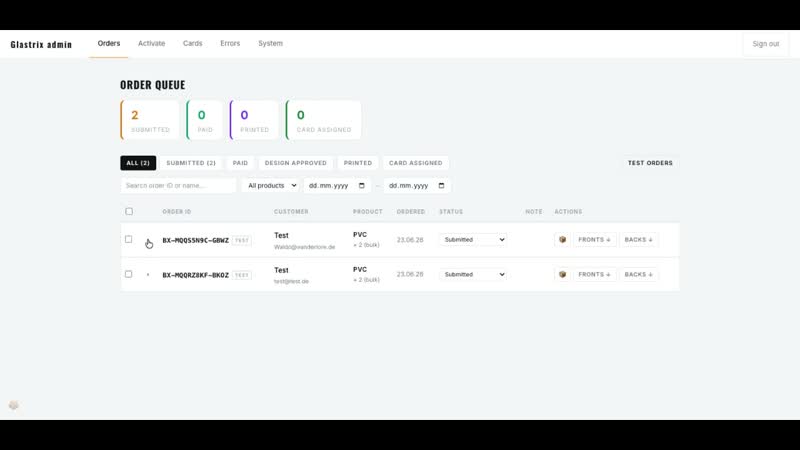Open the status dropdown for order BX-MQQS5N9C-GBWZ

473,239
